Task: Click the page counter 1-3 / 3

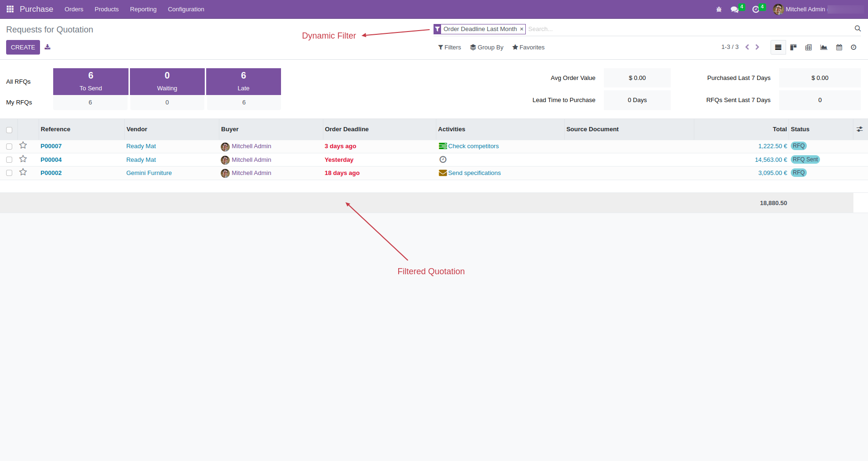Action: tap(730, 47)
